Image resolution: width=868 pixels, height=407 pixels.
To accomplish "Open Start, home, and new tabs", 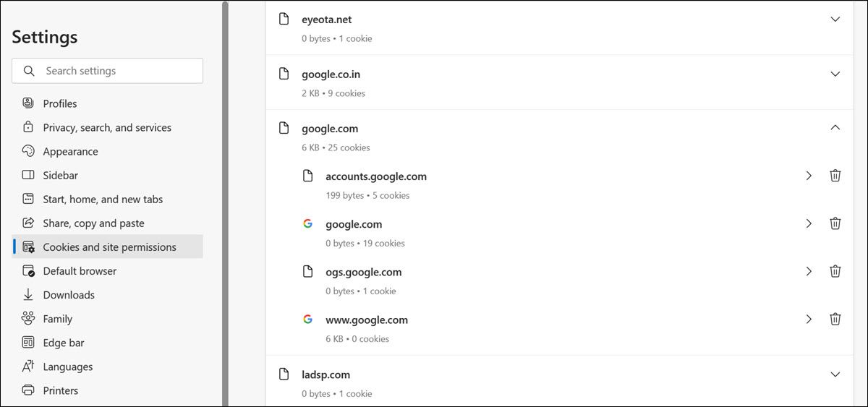I will 103,199.
